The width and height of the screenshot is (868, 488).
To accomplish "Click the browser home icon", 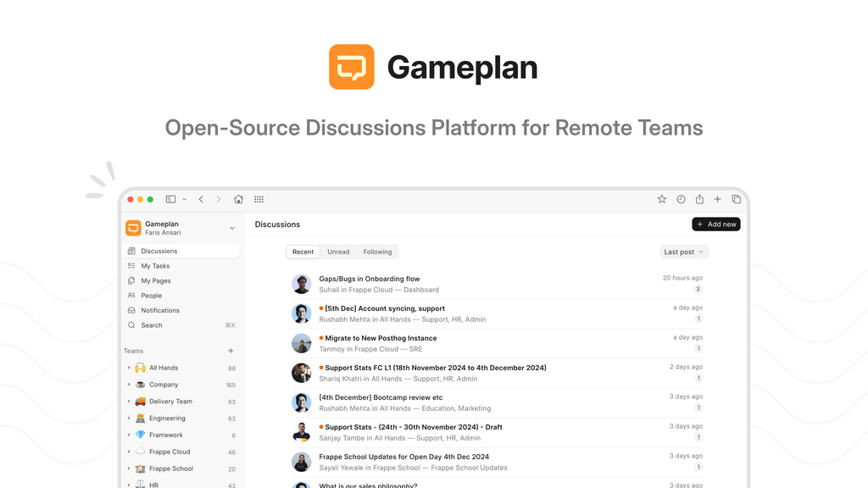I will coord(238,199).
